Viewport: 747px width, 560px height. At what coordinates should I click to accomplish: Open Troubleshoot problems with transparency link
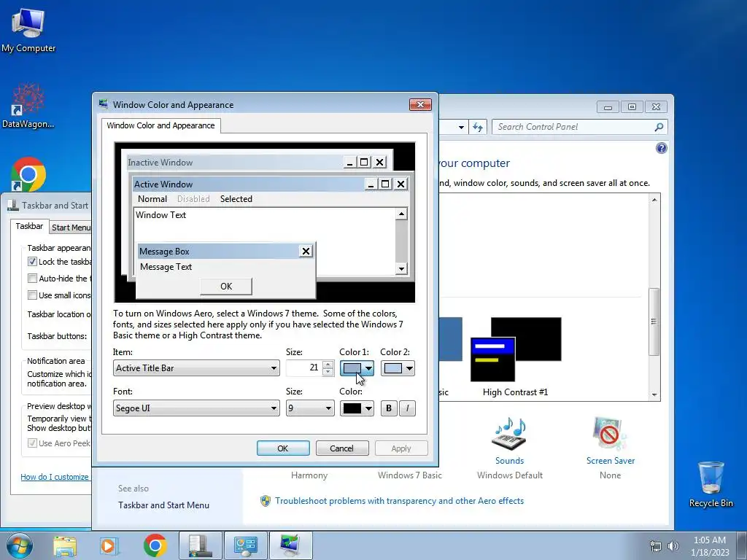(x=399, y=501)
